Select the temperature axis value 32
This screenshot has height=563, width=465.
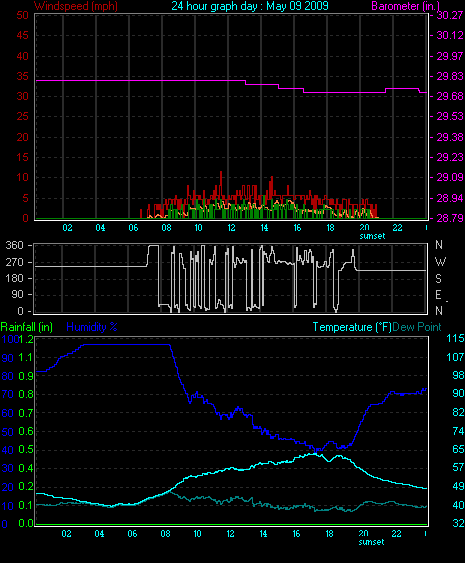click(x=458, y=524)
